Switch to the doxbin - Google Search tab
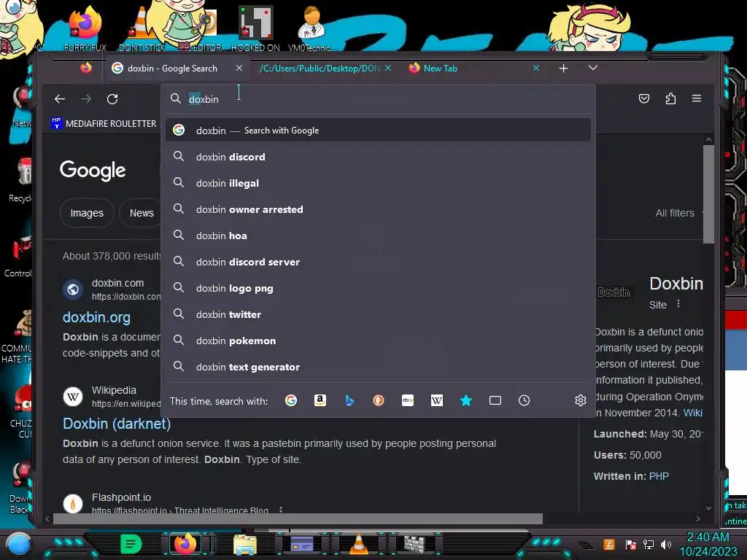 [171, 68]
